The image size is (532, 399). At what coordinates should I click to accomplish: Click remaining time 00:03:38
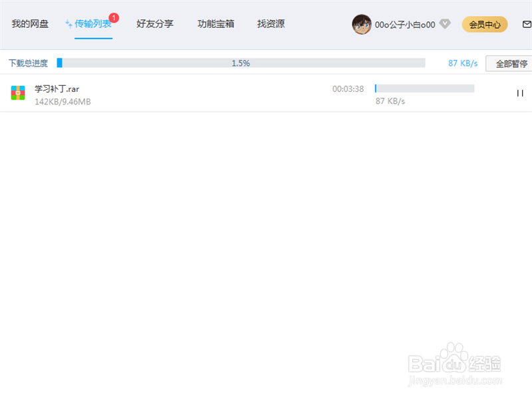(x=348, y=89)
